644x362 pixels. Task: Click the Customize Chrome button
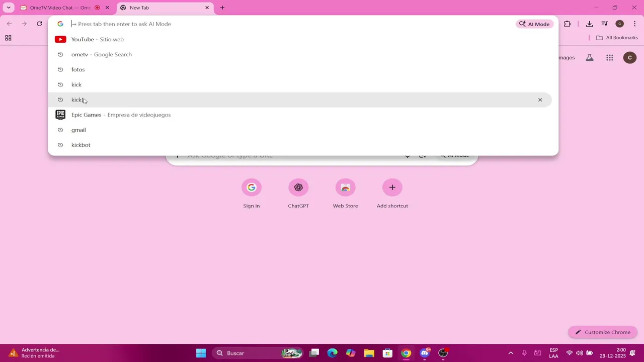(603, 332)
